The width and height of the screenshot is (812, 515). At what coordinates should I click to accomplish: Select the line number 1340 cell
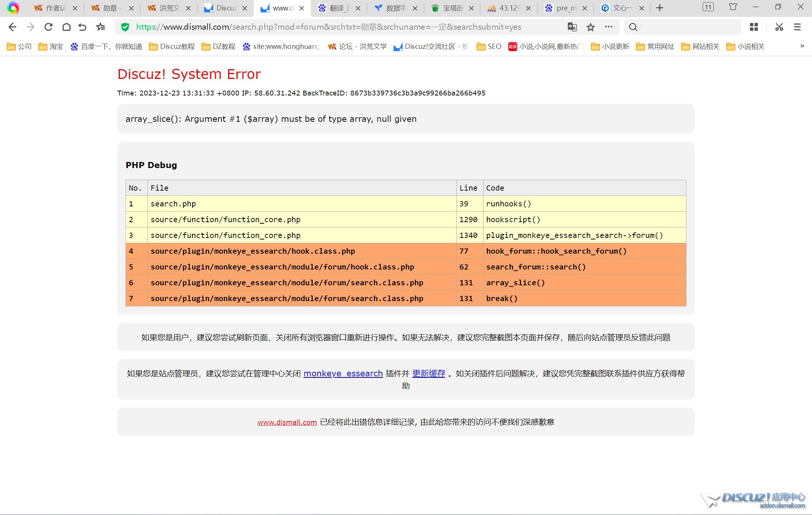tap(469, 235)
